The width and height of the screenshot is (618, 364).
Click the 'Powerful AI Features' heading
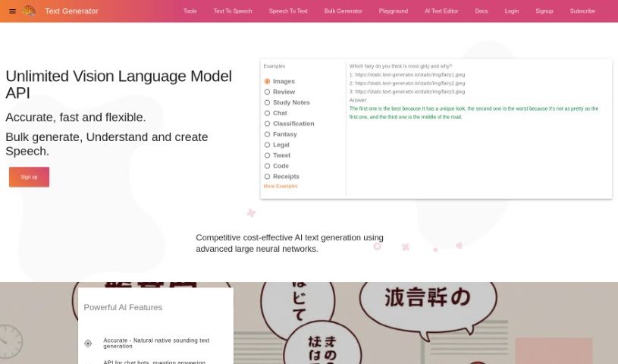[123, 308]
